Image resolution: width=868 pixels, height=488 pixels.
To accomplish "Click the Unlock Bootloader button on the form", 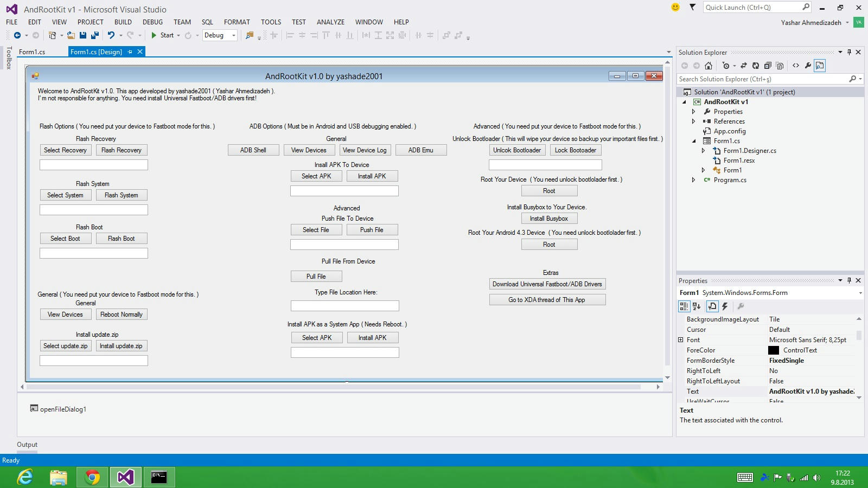I will [x=517, y=150].
